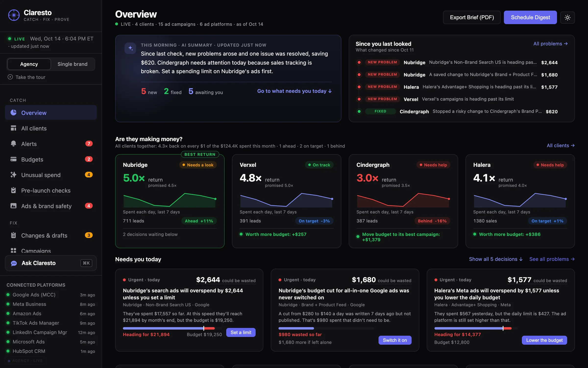
Task: Click HubSpot CRM platform row
Action: 51,351
